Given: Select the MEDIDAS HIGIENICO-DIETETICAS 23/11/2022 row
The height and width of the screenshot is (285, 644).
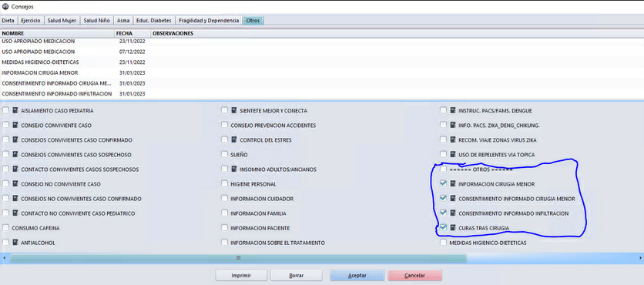Looking at the screenshot, I should click(322, 62).
